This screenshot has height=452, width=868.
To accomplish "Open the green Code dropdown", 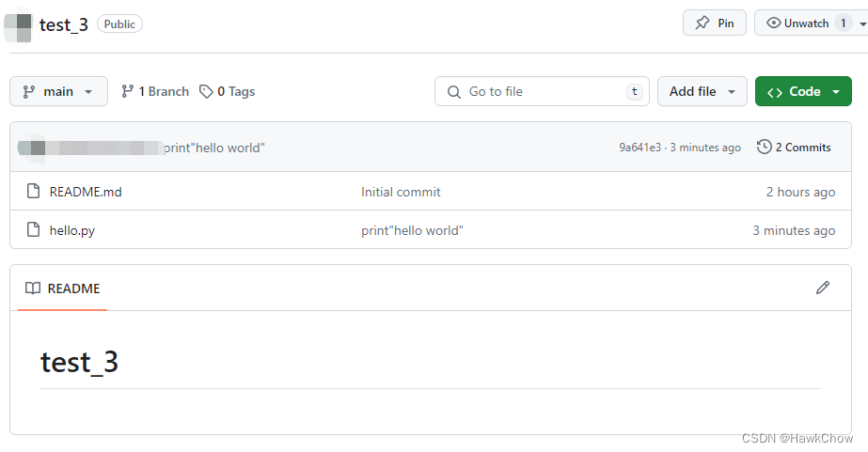I will pyautogui.click(x=803, y=91).
